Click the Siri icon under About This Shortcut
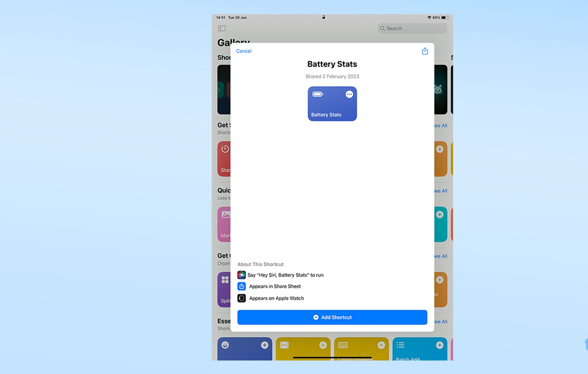588x374 pixels. [241, 275]
